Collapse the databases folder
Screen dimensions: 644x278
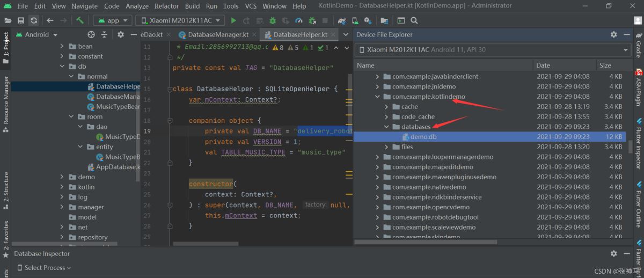[387, 127]
